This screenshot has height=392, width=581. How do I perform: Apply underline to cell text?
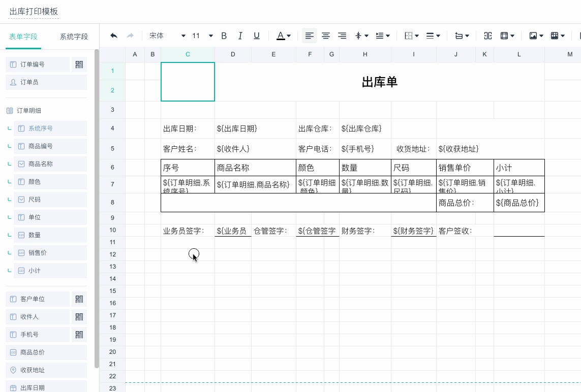click(x=257, y=36)
